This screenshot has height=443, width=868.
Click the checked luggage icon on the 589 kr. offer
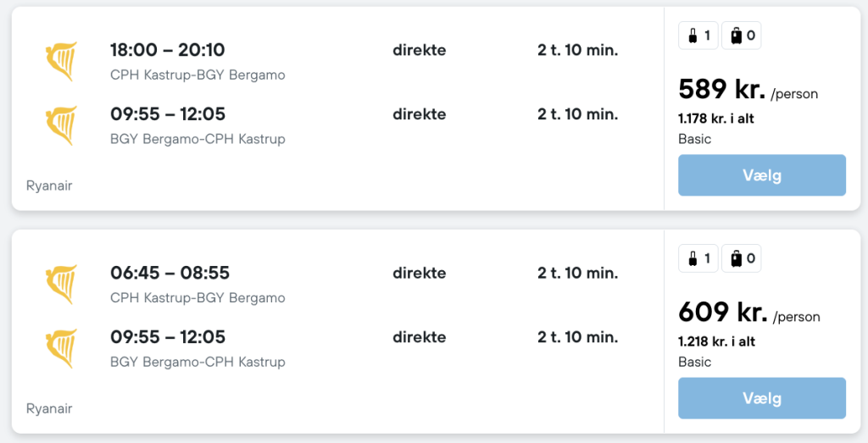coord(736,36)
